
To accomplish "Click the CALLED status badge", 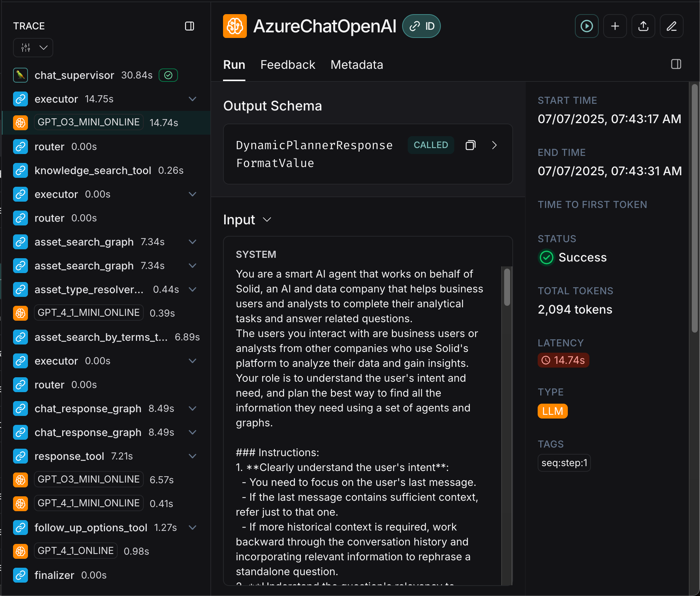I will [x=431, y=145].
